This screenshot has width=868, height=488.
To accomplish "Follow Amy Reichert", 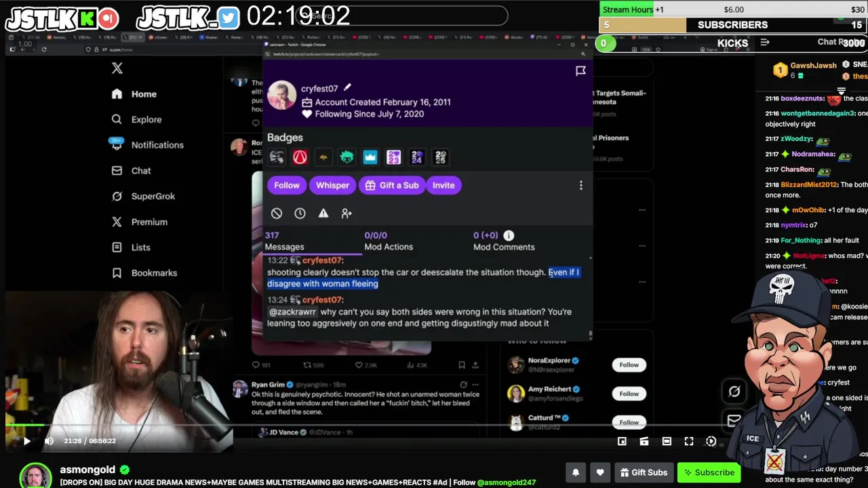I will point(629,394).
